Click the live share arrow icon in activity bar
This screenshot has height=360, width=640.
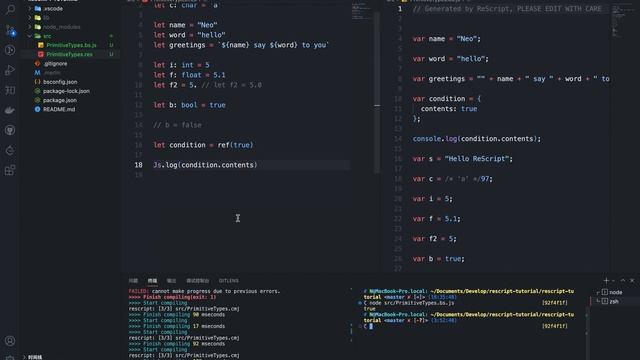[x=10, y=150]
